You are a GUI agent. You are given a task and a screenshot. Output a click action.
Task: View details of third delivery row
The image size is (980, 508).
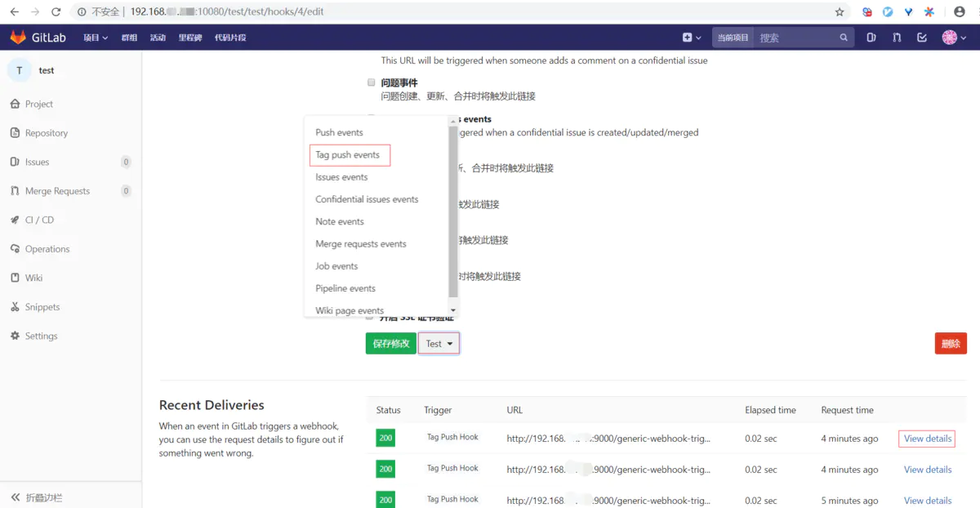tap(928, 501)
